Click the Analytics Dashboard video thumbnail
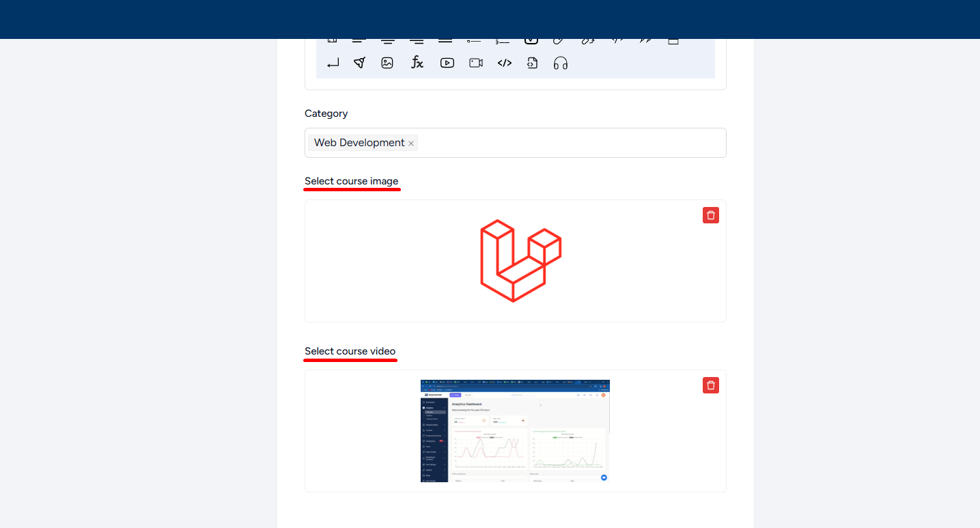Screen dimensions: 980x528 coord(515,431)
